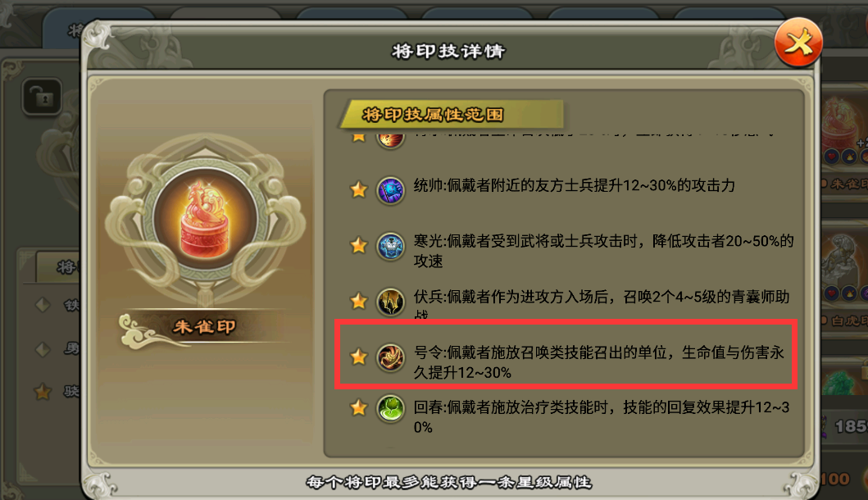Screen dimensions: 868x500
Task: Click the partially visible fire skill icon at top
Action: (x=390, y=139)
